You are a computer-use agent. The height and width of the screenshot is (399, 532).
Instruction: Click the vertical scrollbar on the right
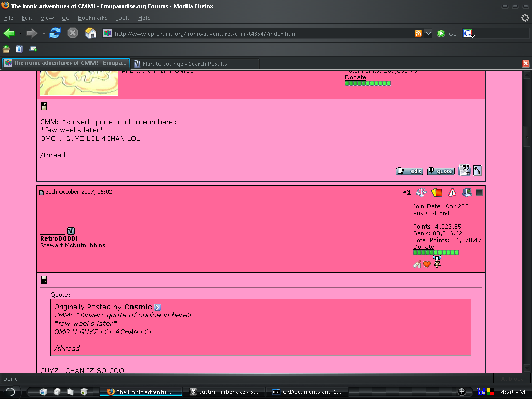click(527, 137)
